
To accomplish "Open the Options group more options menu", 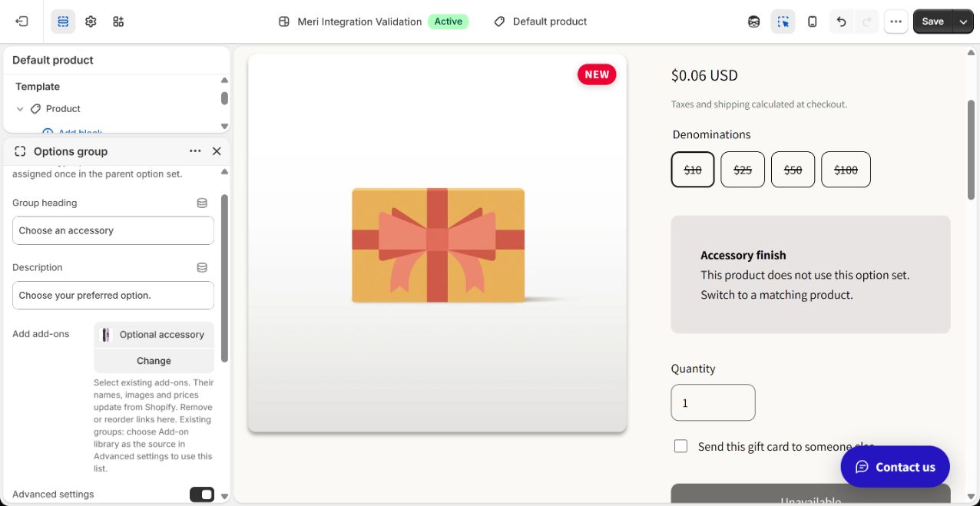I will point(195,151).
